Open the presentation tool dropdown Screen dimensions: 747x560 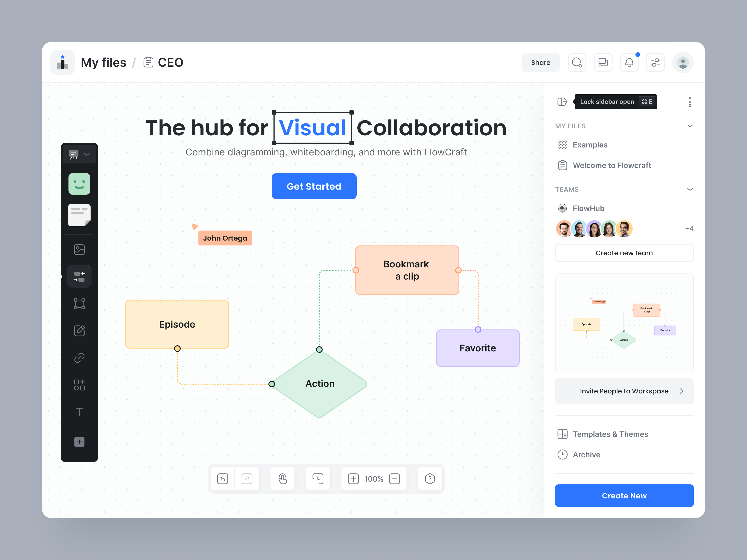pyautogui.click(x=87, y=154)
